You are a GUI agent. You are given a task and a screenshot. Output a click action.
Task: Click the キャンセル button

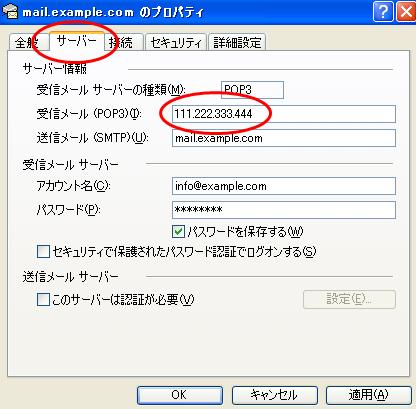275,395
